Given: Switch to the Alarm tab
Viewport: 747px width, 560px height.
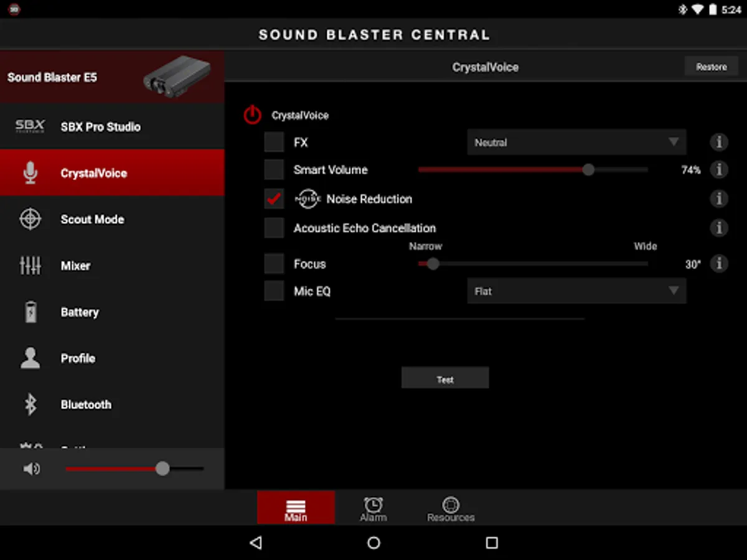Looking at the screenshot, I should (373, 508).
